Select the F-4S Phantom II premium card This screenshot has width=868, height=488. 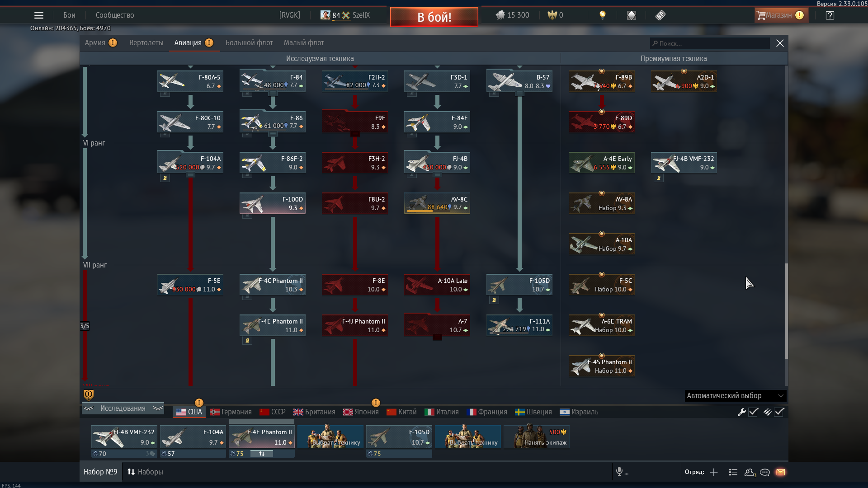coord(602,366)
